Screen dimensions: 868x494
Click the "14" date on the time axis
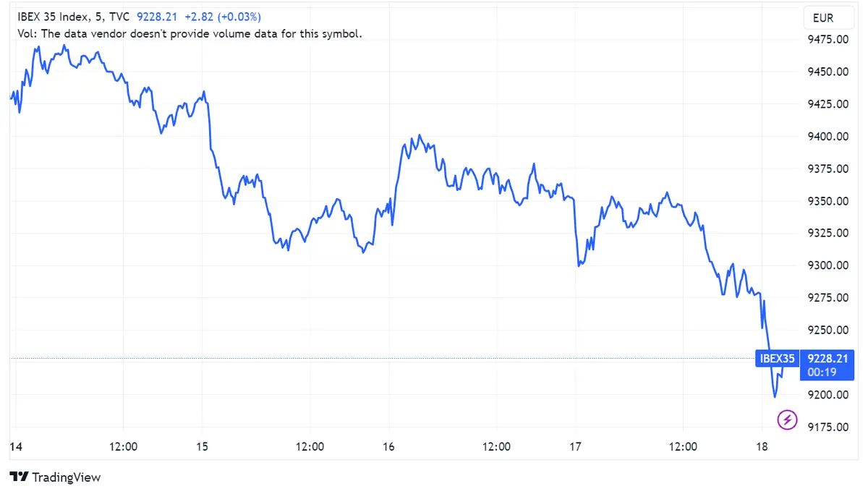pos(16,447)
